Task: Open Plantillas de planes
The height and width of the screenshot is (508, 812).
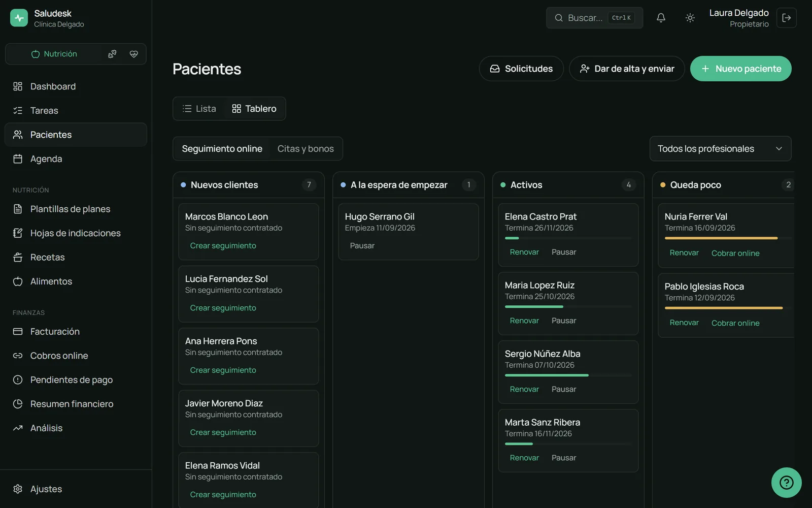Action: point(76,209)
